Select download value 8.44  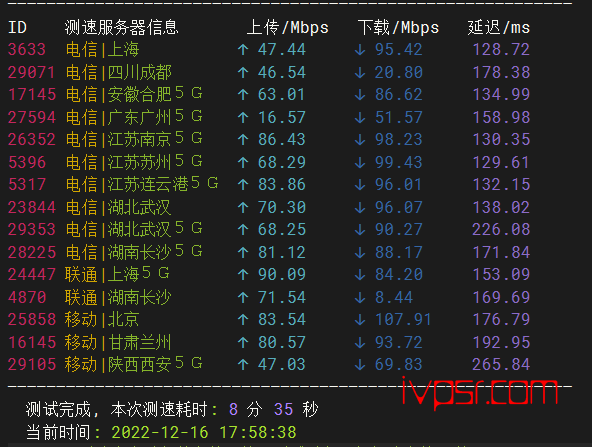click(x=394, y=297)
